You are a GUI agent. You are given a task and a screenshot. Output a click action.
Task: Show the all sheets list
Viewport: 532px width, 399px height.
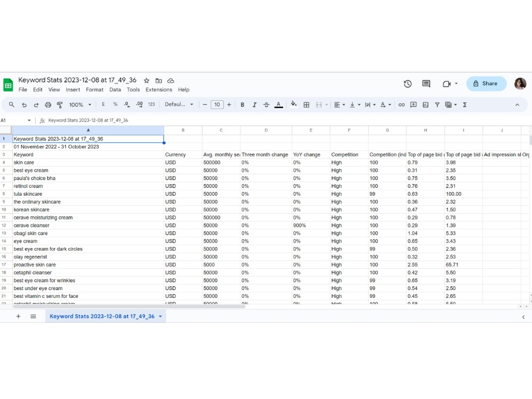[x=33, y=316]
